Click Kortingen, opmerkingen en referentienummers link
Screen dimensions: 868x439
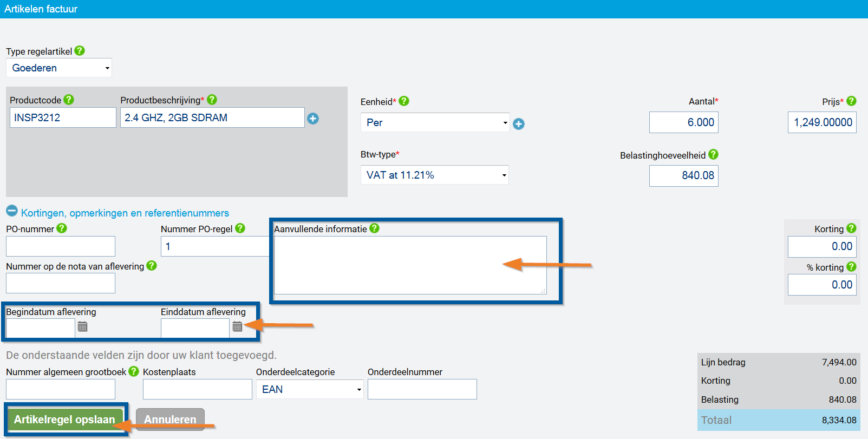tap(125, 213)
